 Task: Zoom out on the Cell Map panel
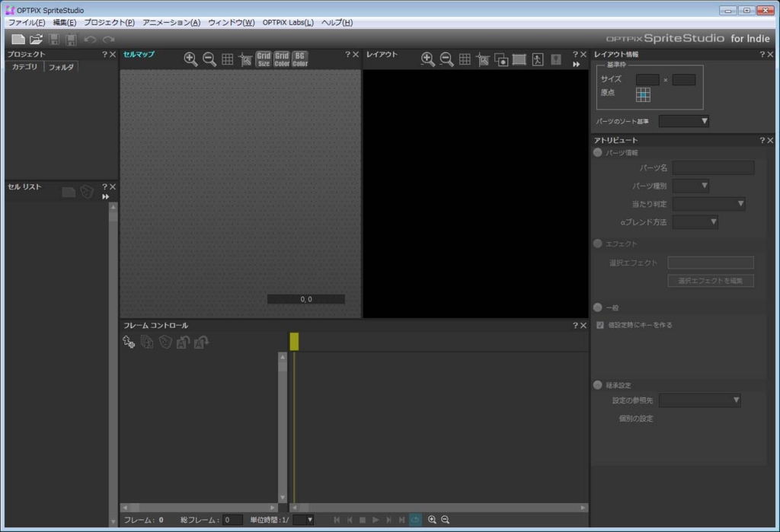tap(209, 59)
